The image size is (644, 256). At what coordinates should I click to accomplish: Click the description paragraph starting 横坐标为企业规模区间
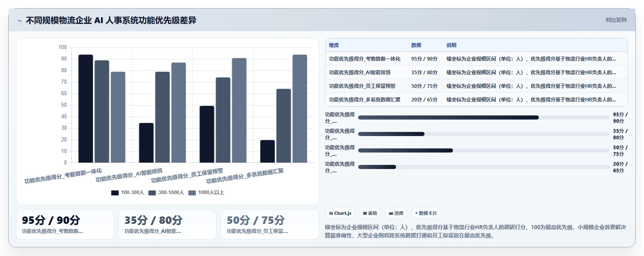[476, 231]
